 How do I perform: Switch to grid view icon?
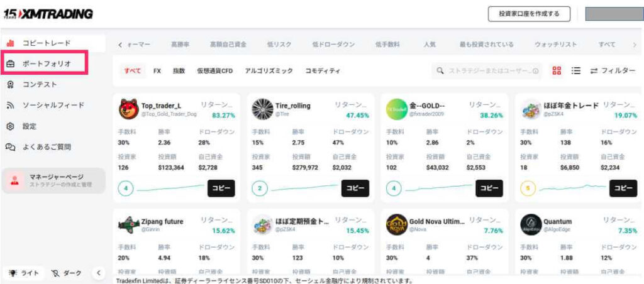pos(557,71)
